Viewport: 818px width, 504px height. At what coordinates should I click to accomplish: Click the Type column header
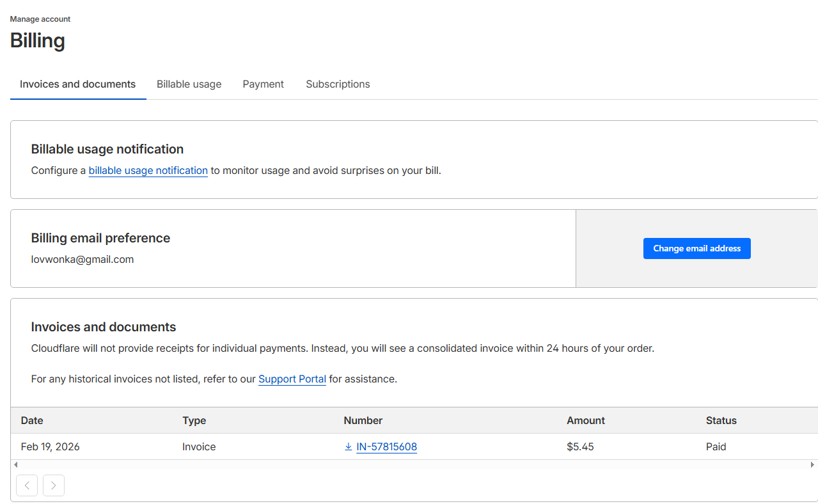(x=194, y=421)
